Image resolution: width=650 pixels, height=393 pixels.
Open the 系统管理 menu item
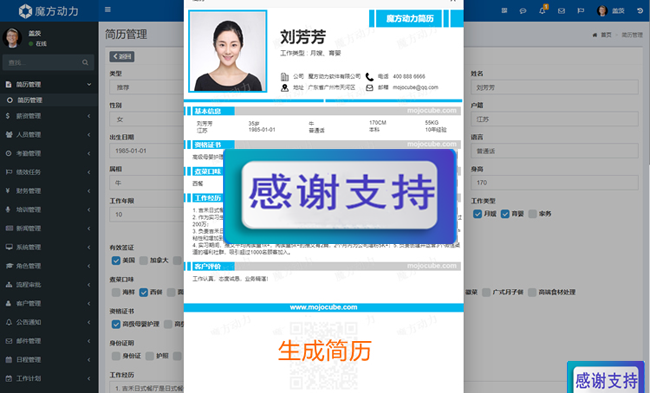coord(49,247)
